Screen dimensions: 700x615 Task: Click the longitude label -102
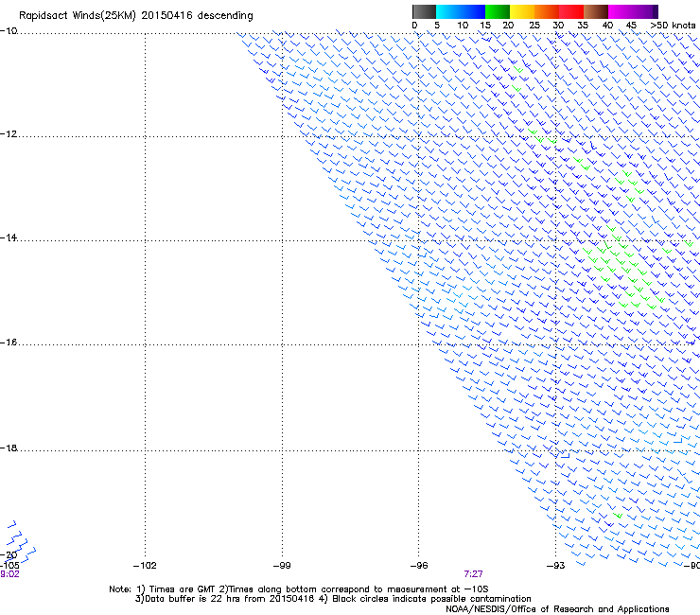(x=145, y=566)
